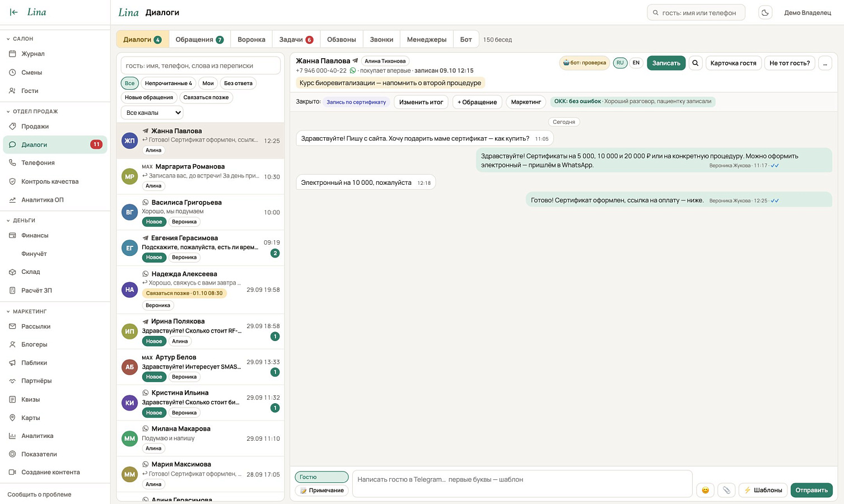Select the Все filter chip
Viewport: 844px width, 504px height.
[130, 83]
